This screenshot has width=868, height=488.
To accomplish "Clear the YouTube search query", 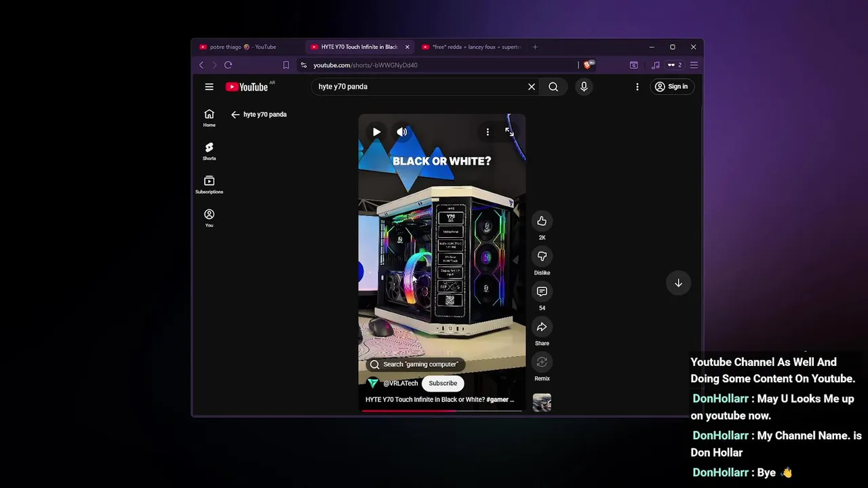I will click(x=532, y=87).
